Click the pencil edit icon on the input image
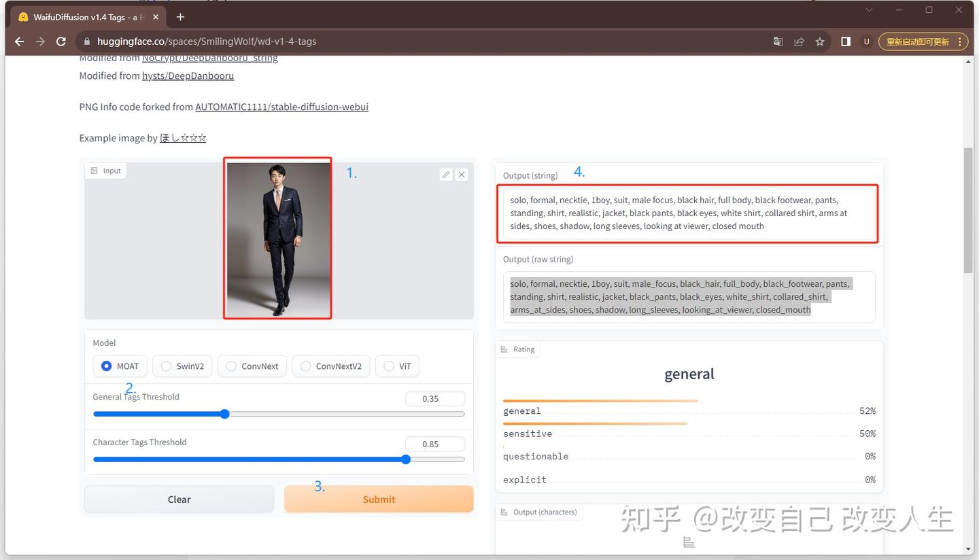979x560 pixels. [446, 175]
